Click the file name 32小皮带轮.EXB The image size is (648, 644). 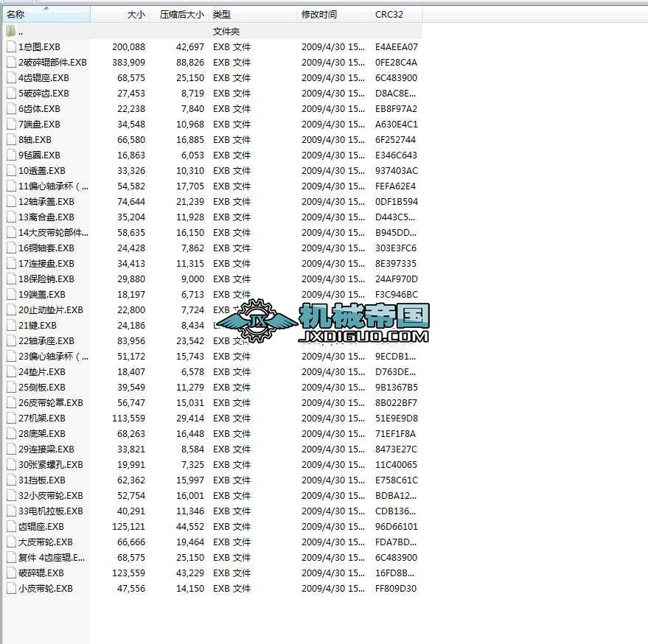pyautogui.click(x=50, y=495)
